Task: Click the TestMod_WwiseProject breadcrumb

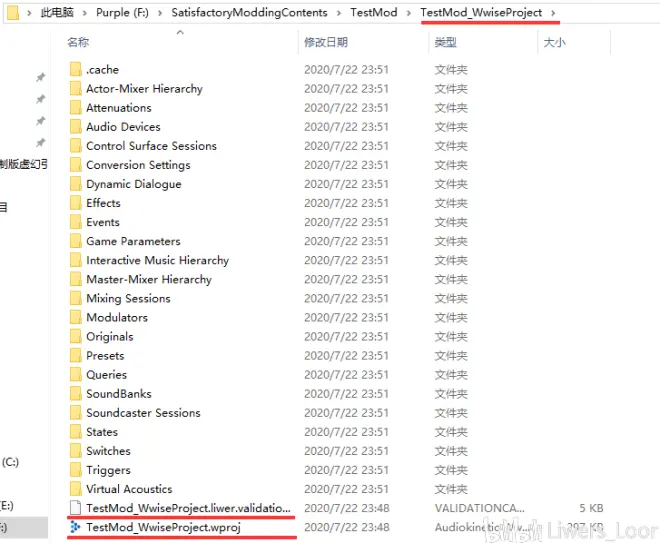Action: tap(481, 13)
